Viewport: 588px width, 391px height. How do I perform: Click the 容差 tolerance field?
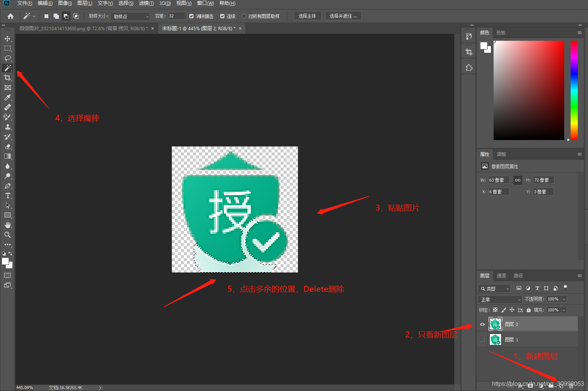176,16
